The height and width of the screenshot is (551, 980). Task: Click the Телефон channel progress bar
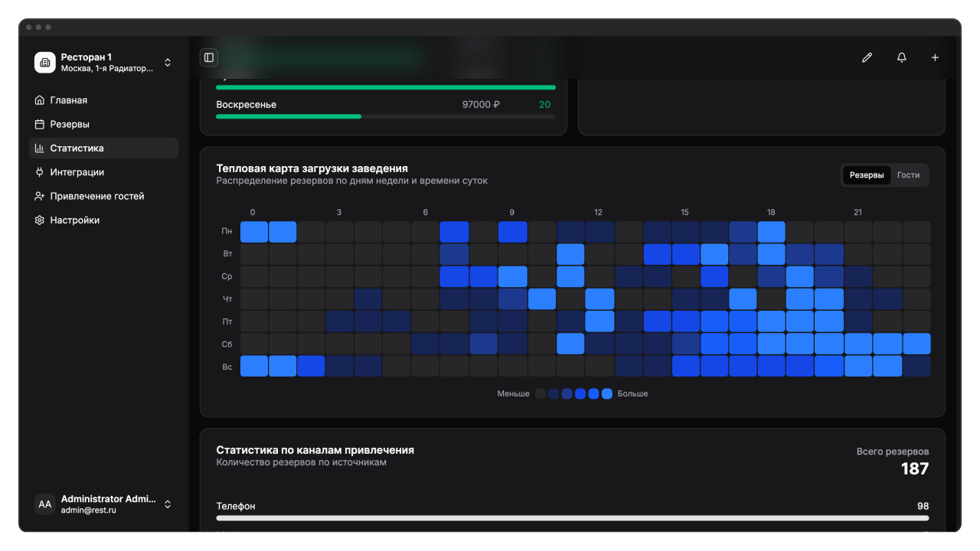pyautogui.click(x=572, y=518)
